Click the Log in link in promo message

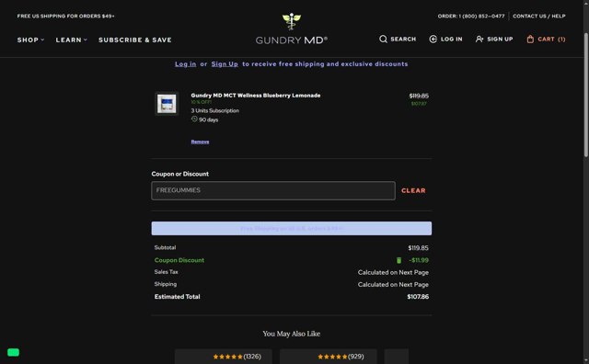pos(185,64)
